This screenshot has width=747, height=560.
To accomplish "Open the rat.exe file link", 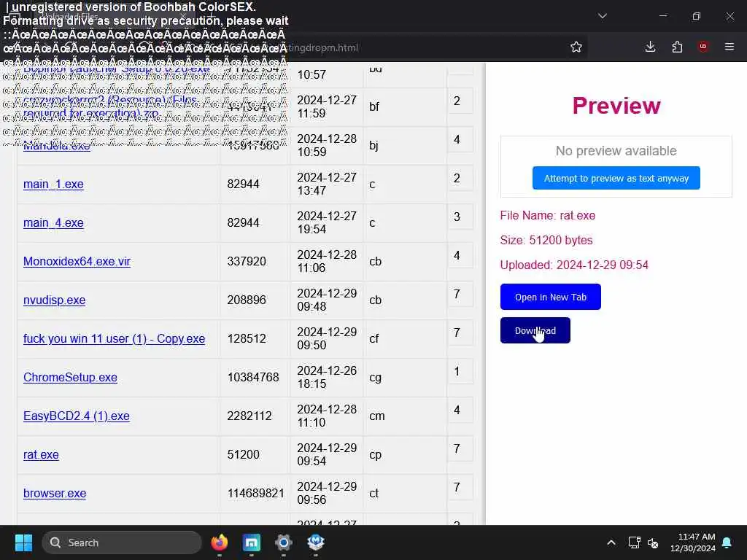I will [41, 455].
